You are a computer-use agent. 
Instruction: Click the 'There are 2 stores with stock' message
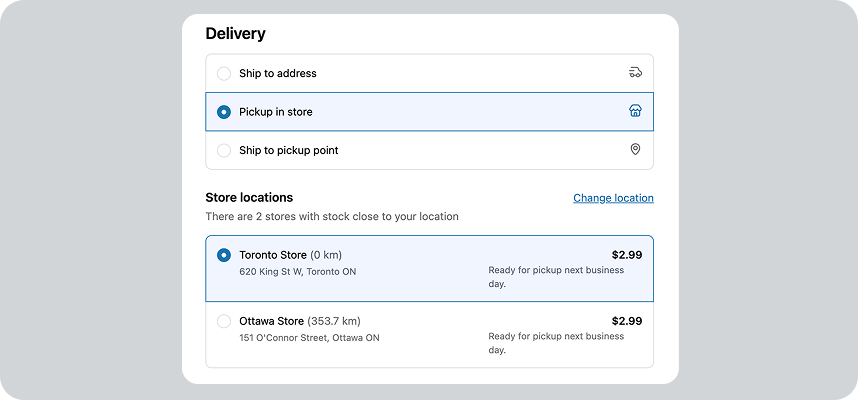(332, 217)
